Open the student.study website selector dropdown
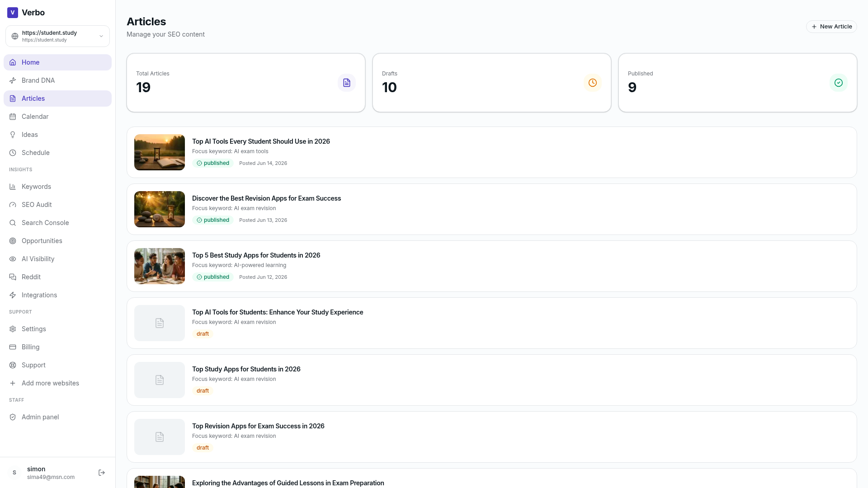Image resolution: width=868 pixels, height=488 pixels. (x=57, y=36)
